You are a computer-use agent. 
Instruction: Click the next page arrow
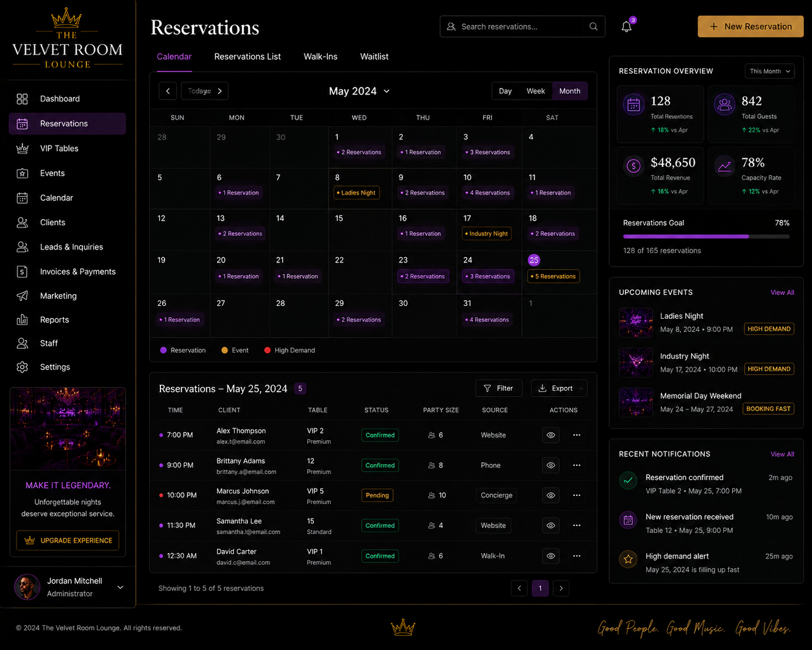click(561, 589)
